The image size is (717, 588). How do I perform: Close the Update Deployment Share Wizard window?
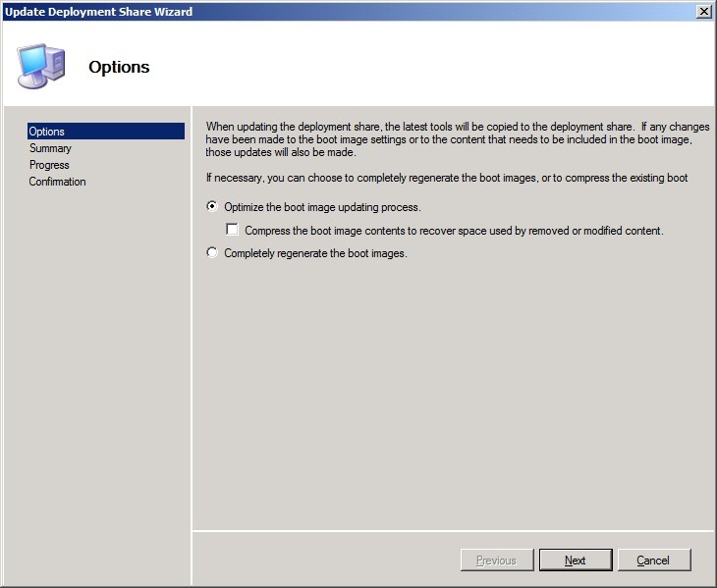[x=703, y=11]
